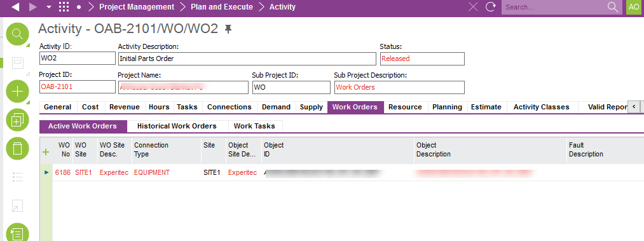Click the green document list sidebar button

click(x=18, y=232)
